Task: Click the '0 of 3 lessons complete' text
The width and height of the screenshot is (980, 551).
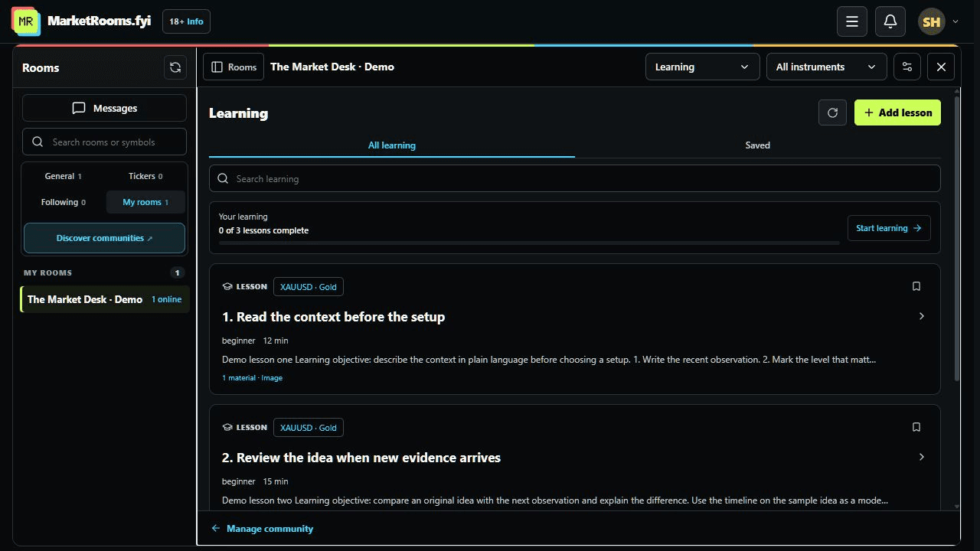Action: [x=264, y=230]
